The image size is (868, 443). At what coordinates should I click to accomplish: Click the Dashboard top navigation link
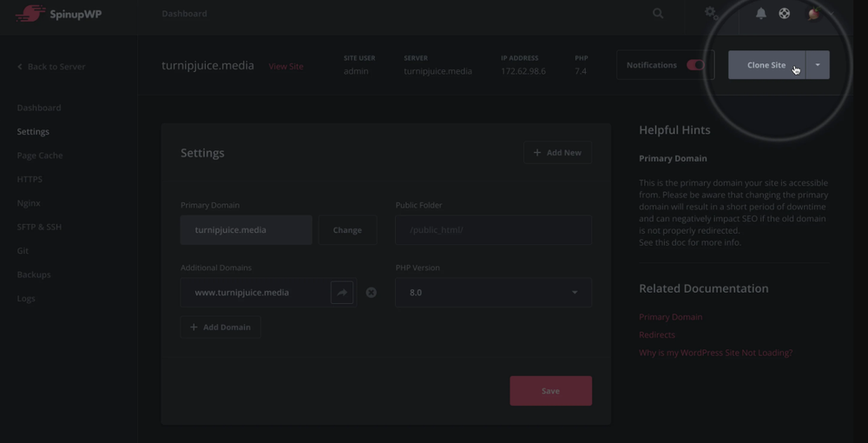[x=184, y=13]
